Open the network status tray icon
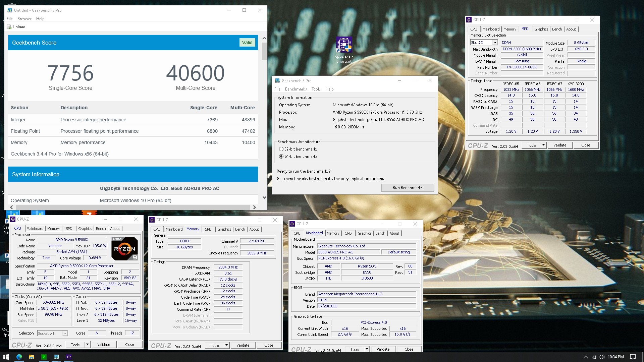Image resolution: width=644 pixels, height=362 pixels. [x=594, y=357]
